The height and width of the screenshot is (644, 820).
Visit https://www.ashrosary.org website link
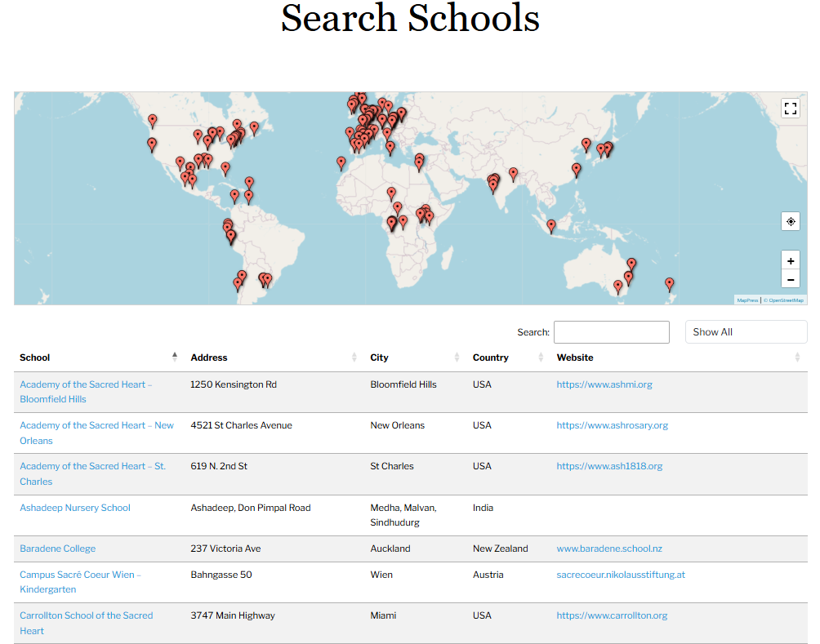click(x=612, y=425)
